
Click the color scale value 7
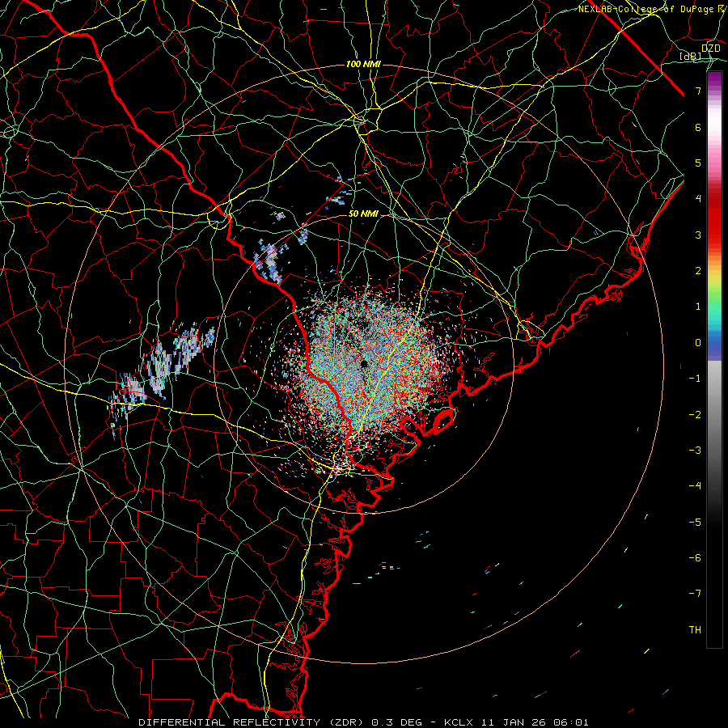[698, 91]
